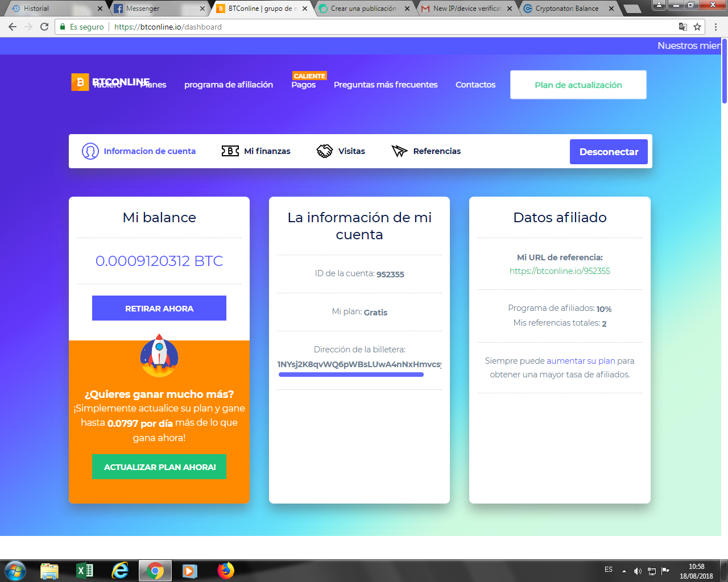
Task: Click the orange BTConline bitcoin logo
Action: (x=80, y=82)
